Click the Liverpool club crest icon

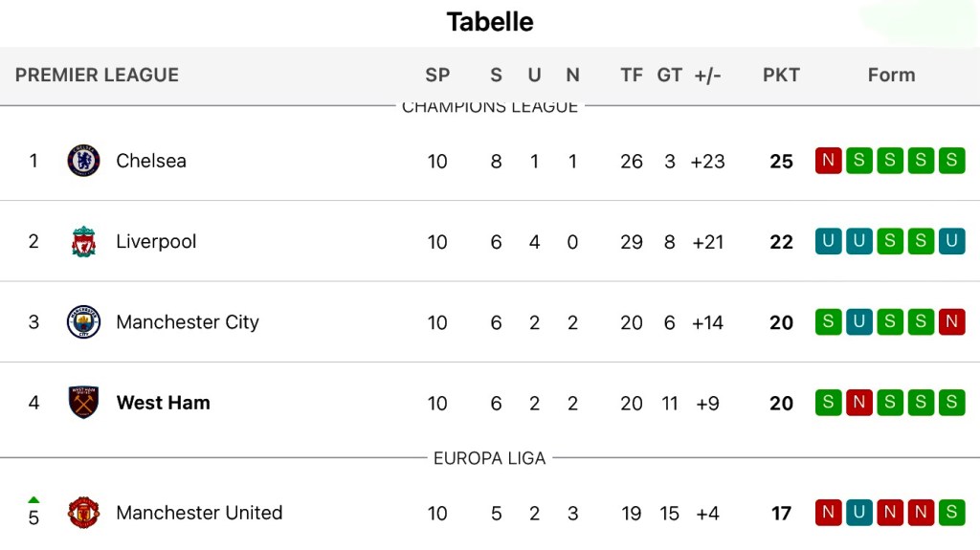84,242
